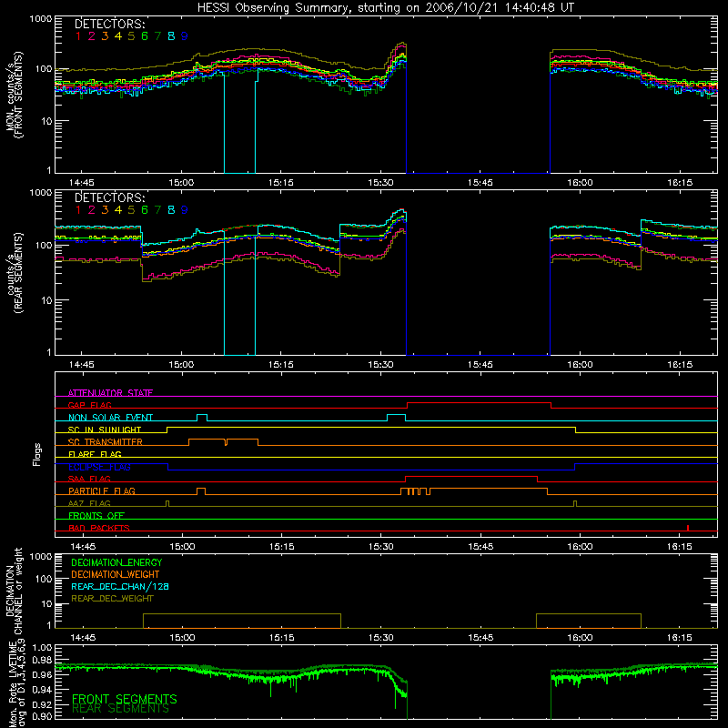Click the 15:45 tick under the decimation panel
The height and width of the screenshot is (728, 728).
click(480, 638)
